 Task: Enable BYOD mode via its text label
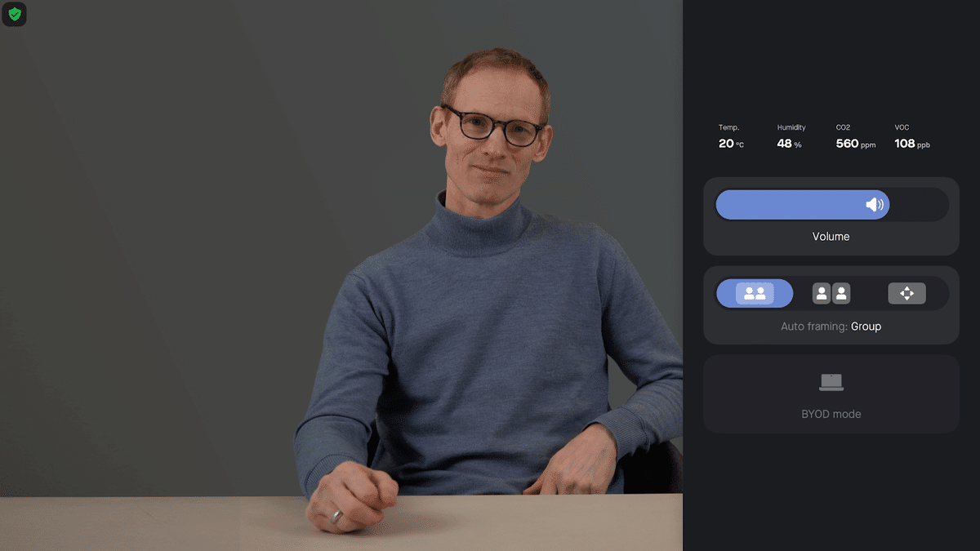click(831, 414)
